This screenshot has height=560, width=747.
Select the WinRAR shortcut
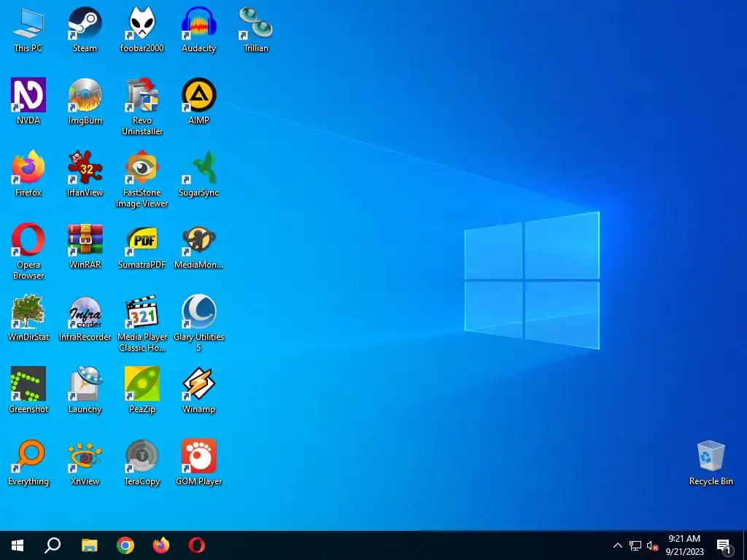tap(85, 246)
